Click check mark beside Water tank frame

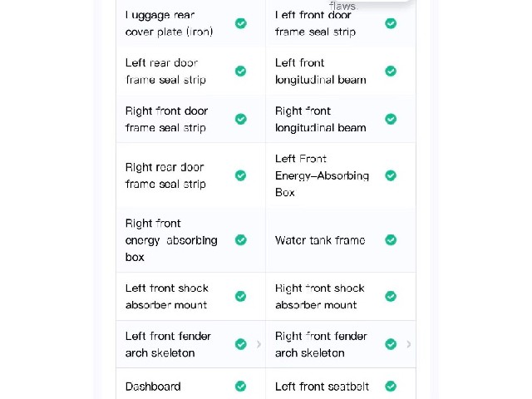point(391,240)
